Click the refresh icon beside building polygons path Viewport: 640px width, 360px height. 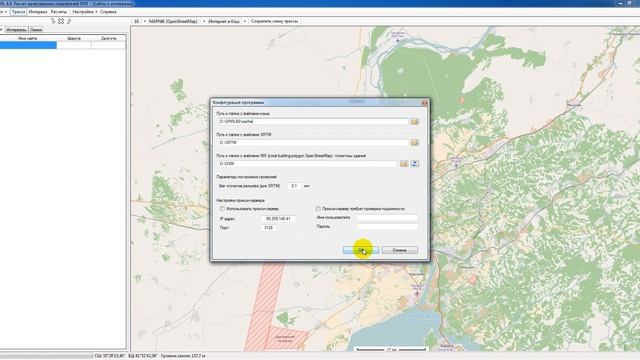(x=415, y=164)
